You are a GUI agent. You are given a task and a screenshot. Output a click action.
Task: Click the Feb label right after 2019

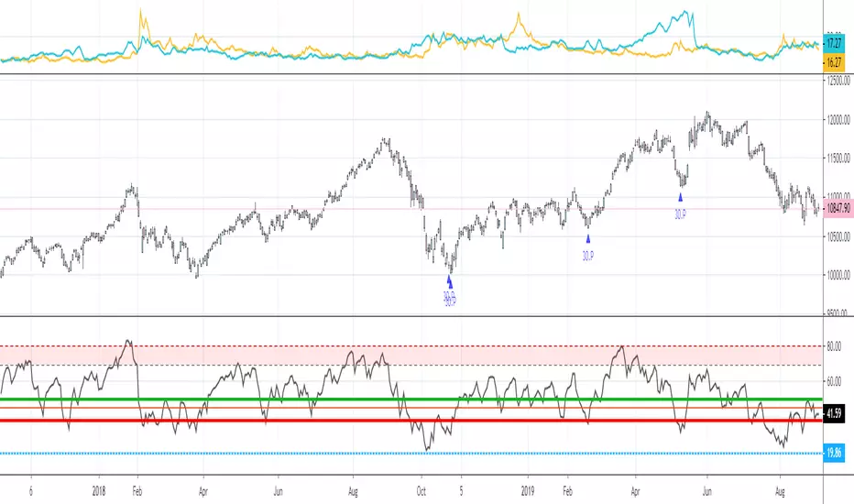tap(567, 491)
